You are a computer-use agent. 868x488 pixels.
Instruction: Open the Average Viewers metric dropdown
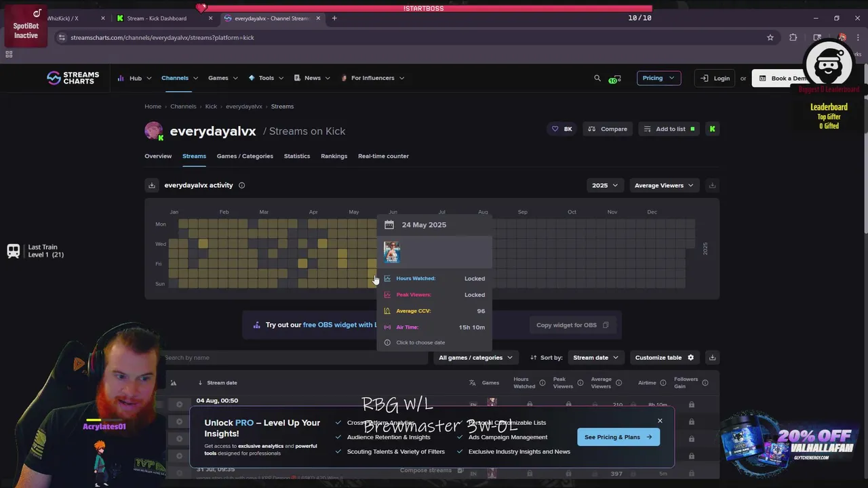pyautogui.click(x=664, y=185)
